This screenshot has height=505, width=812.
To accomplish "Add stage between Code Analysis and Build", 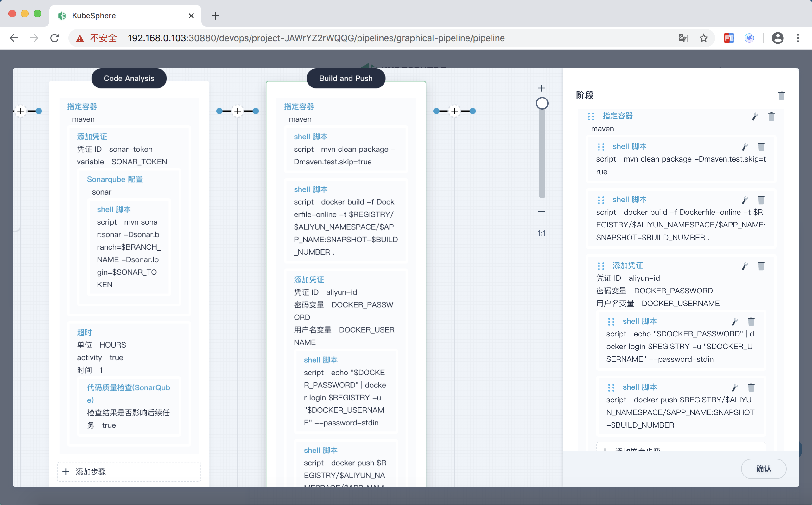I will 238,111.
